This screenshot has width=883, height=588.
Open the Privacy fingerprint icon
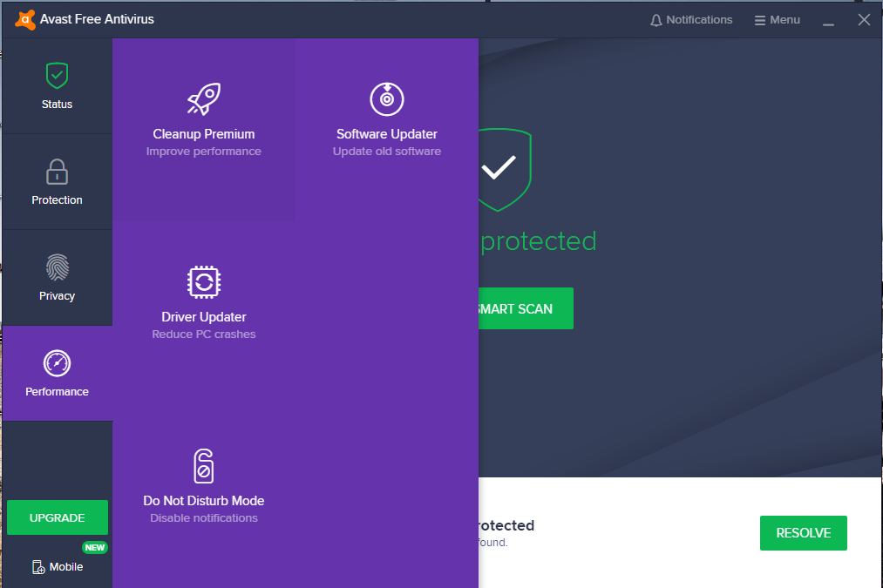click(57, 267)
